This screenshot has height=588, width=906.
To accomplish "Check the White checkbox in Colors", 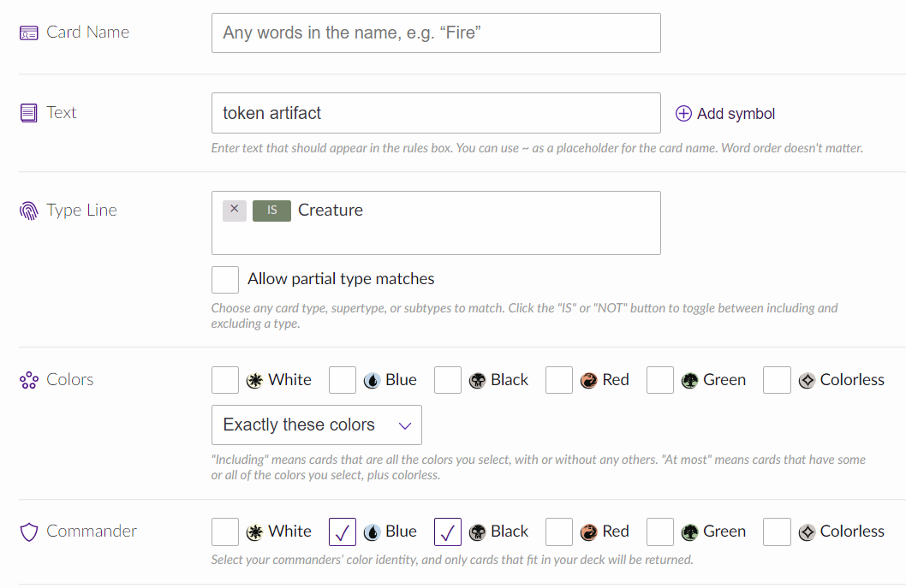I will point(225,380).
